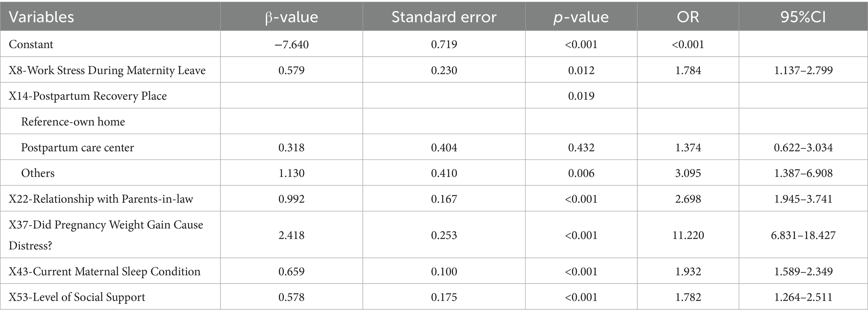Image resolution: width=868 pixels, height=317 pixels.
Task: Select the Others row label
Action: [38, 173]
